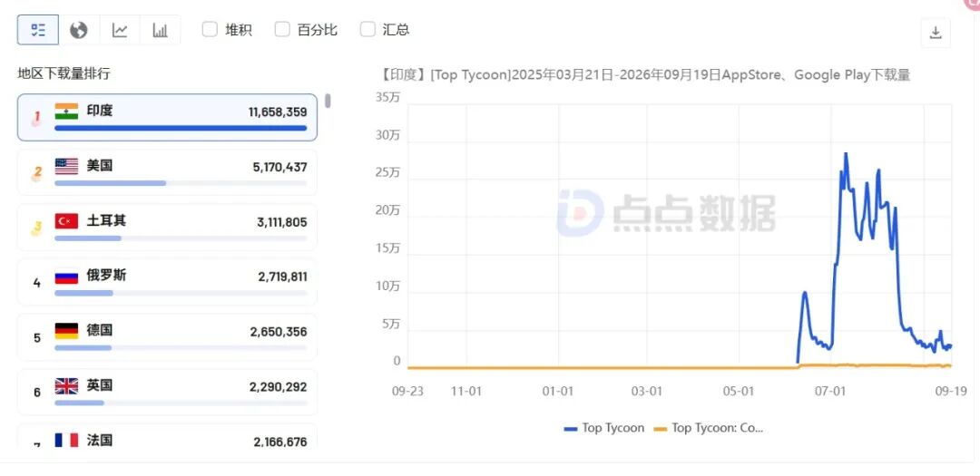Viewport: 980px width, 476px height.
Task: Click the 土耳其 download progress bar
Action: 181,238
